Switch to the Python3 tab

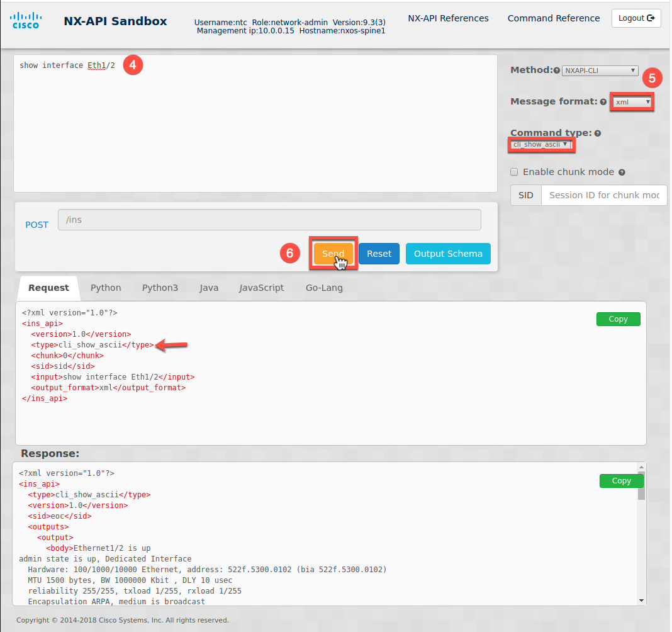[x=160, y=288]
